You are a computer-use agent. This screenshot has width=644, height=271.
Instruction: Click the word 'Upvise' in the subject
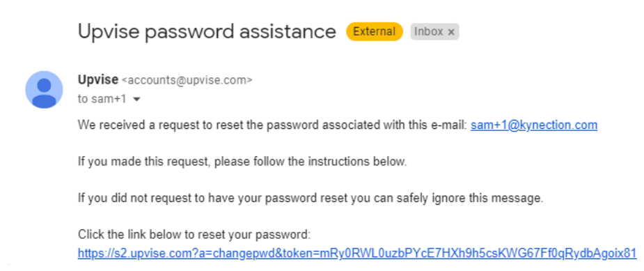click(x=109, y=33)
